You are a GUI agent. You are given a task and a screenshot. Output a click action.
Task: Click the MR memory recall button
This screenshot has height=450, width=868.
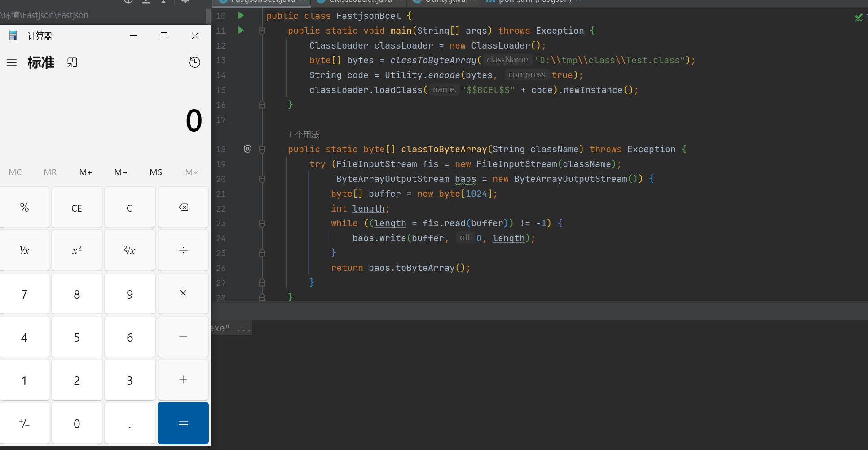50,172
